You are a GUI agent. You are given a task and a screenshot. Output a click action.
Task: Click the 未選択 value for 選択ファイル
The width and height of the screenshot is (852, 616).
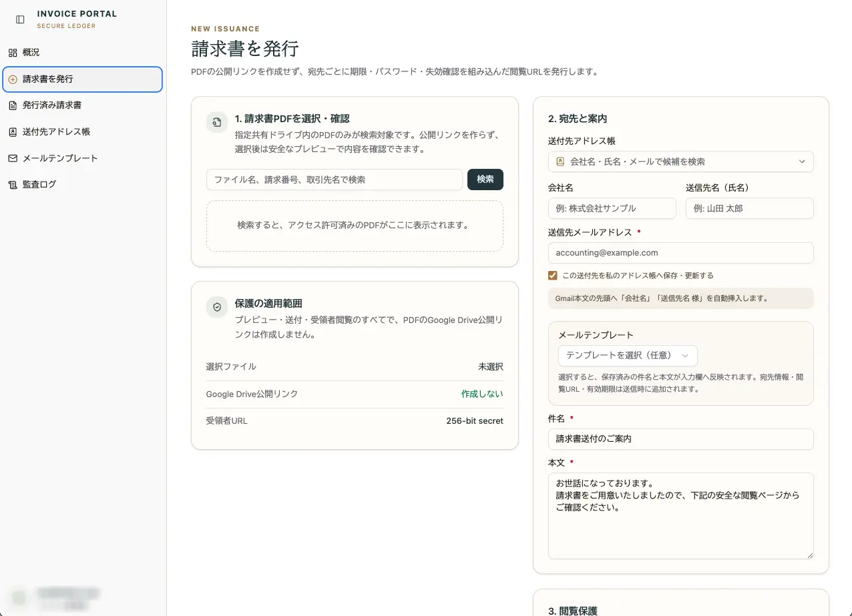click(x=490, y=366)
